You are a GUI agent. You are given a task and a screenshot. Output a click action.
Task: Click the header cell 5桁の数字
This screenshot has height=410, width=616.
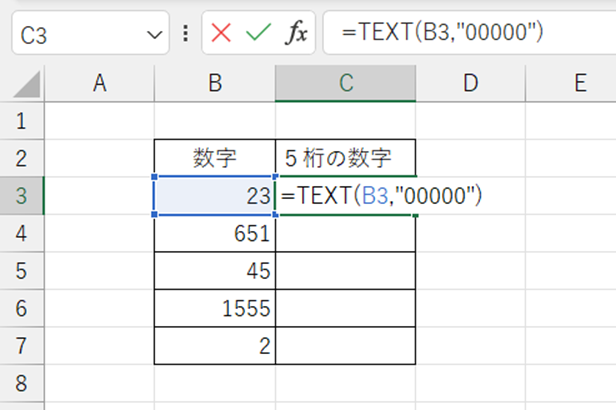345,158
